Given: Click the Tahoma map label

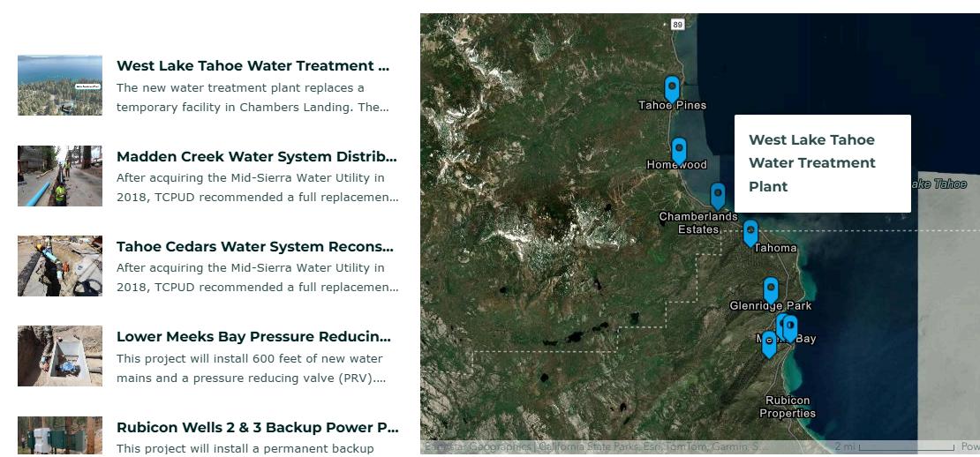Looking at the screenshot, I should (x=776, y=248).
